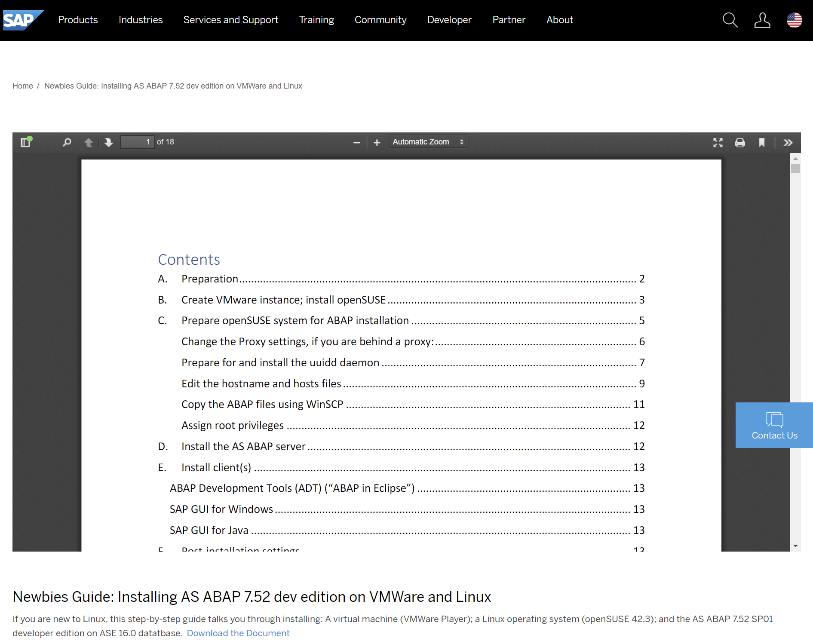The width and height of the screenshot is (813, 644).
Task: Select the US flag country selector
Action: click(x=795, y=20)
